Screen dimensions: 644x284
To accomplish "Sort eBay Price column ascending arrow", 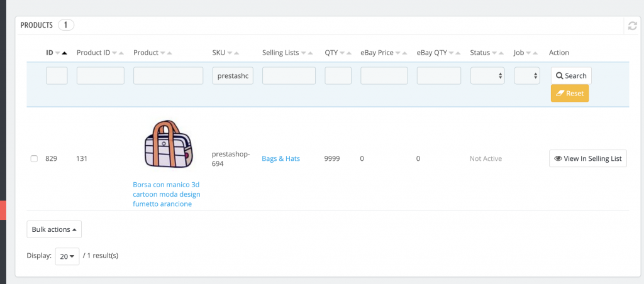I will click(x=404, y=53).
